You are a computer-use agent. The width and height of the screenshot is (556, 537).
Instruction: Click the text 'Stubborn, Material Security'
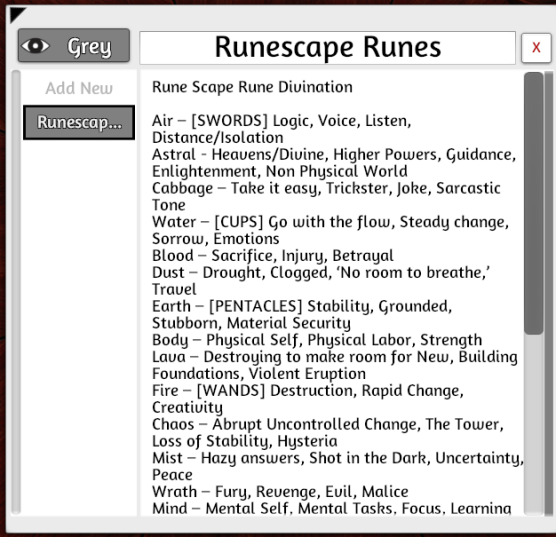tap(251, 323)
